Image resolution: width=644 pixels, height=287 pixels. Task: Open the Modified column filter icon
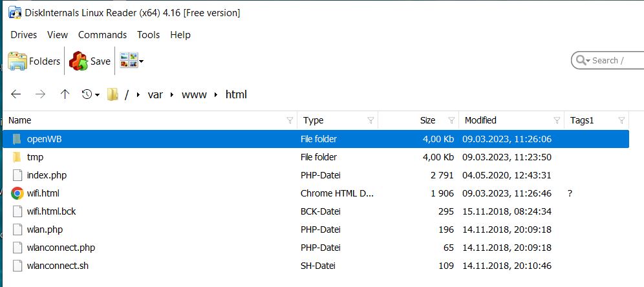tap(557, 120)
